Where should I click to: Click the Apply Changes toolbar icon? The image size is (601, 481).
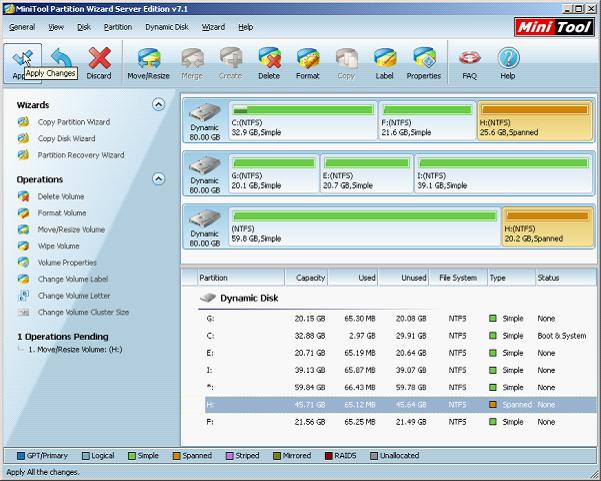(x=22, y=59)
